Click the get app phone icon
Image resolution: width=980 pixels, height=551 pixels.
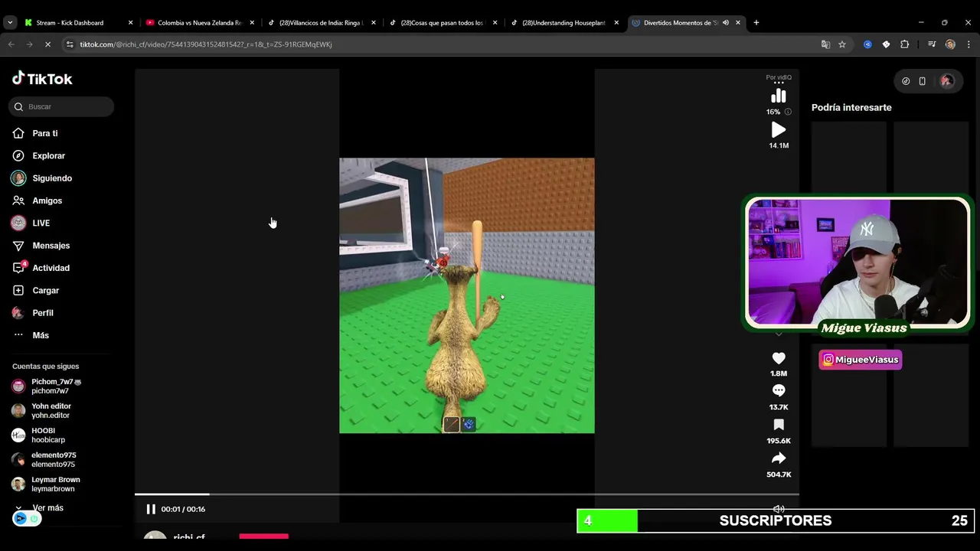click(922, 81)
